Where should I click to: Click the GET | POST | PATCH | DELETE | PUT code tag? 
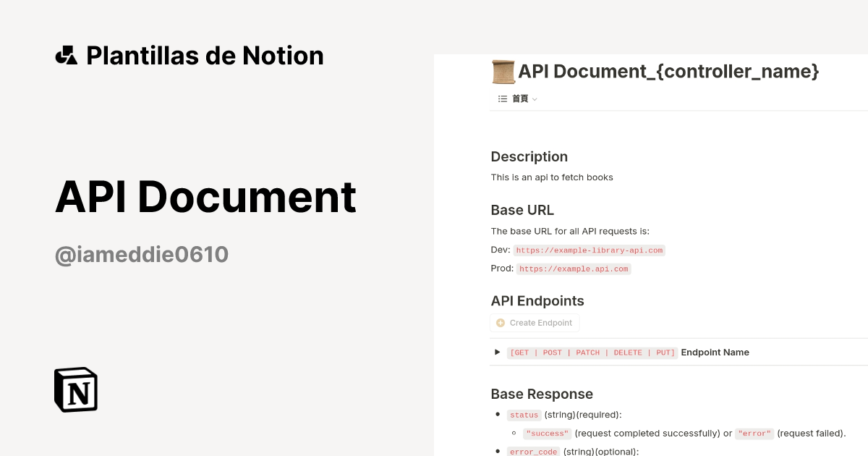tap(592, 352)
